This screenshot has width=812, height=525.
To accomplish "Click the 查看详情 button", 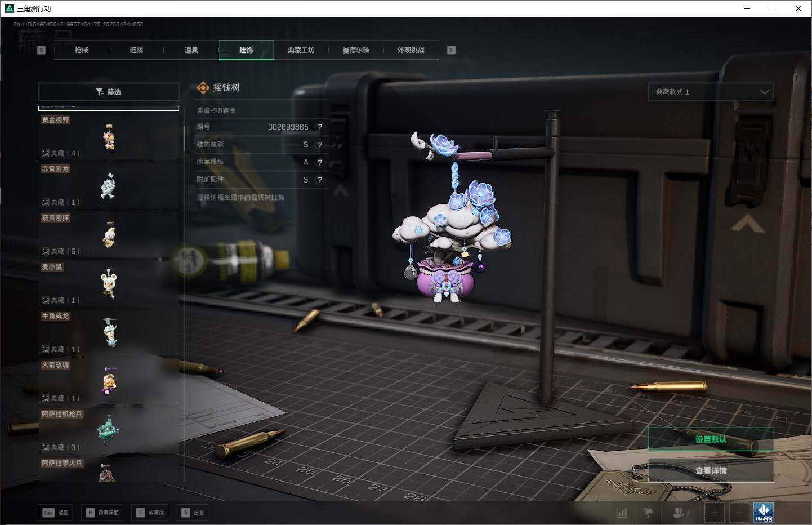I will click(x=711, y=470).
